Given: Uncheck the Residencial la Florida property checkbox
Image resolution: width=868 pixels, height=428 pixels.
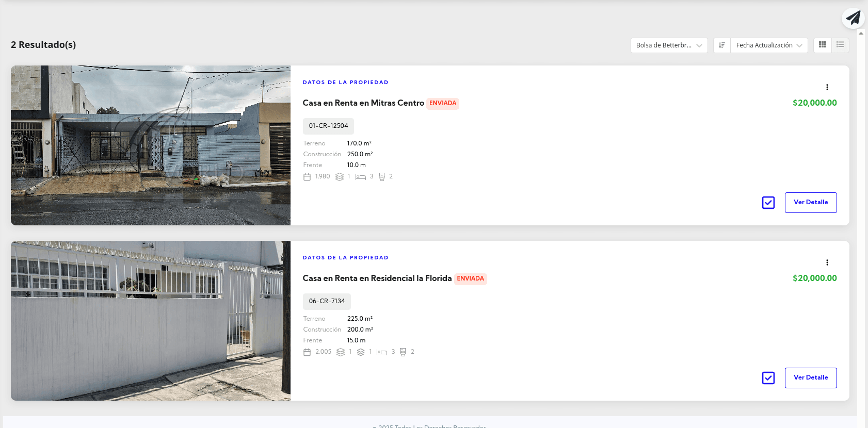Looking at the screenshot, I should coord(768,378).
